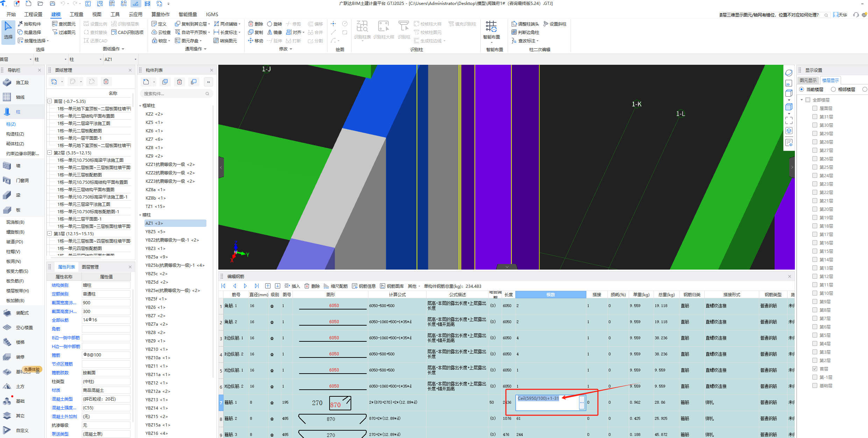Open the 视图 ribbon tab

[x=97, y=14]
